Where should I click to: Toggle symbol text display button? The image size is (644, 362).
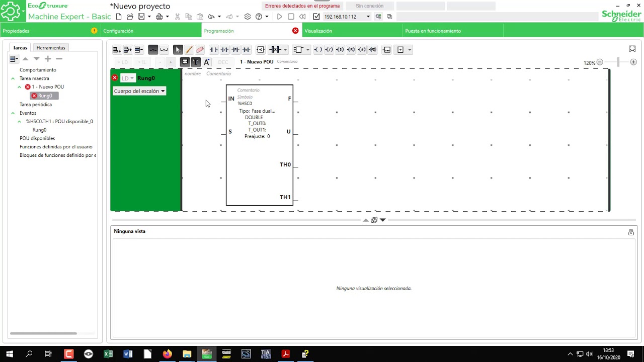pos(196,62)
